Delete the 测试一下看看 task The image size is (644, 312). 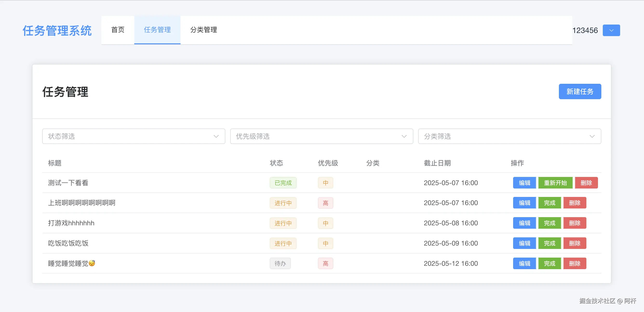coord(586,183)
